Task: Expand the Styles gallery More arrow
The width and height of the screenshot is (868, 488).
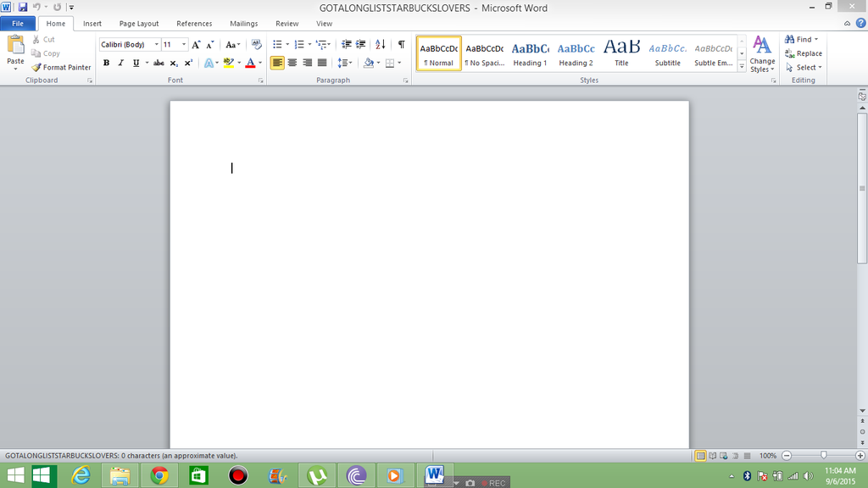Action: pyautogui.click(x=742, y=66)
